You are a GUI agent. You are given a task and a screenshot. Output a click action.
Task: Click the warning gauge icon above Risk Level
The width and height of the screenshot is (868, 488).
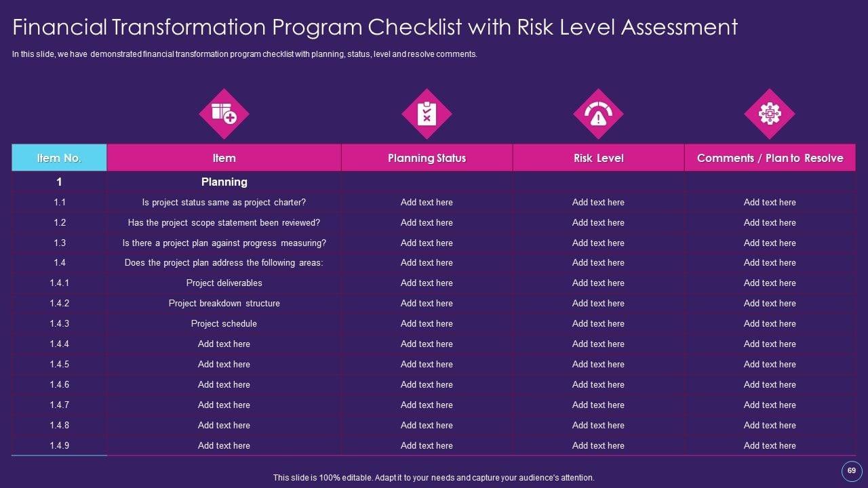tap(598, 114)
